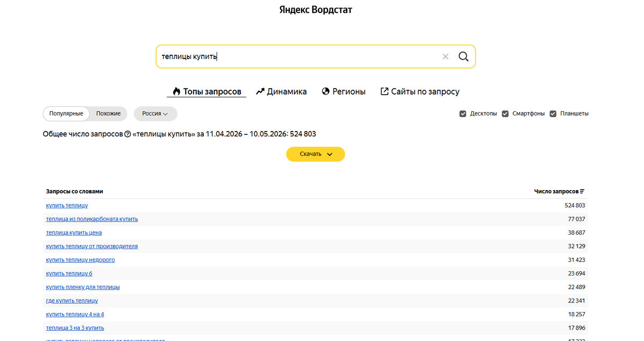
Task: Uncheck the Десктопы checkbox
Action: (463, 114)
